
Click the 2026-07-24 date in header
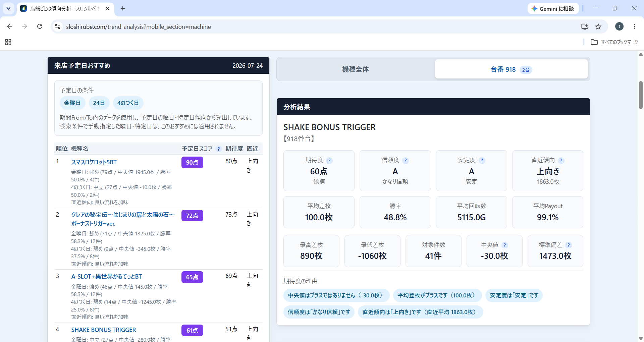(x=248, y=66)
